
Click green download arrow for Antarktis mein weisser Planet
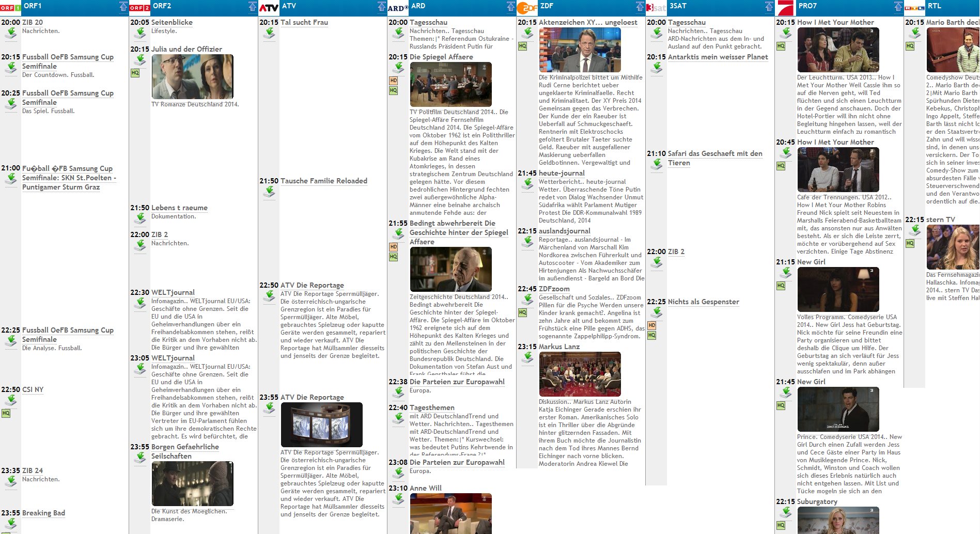point(657,68)
